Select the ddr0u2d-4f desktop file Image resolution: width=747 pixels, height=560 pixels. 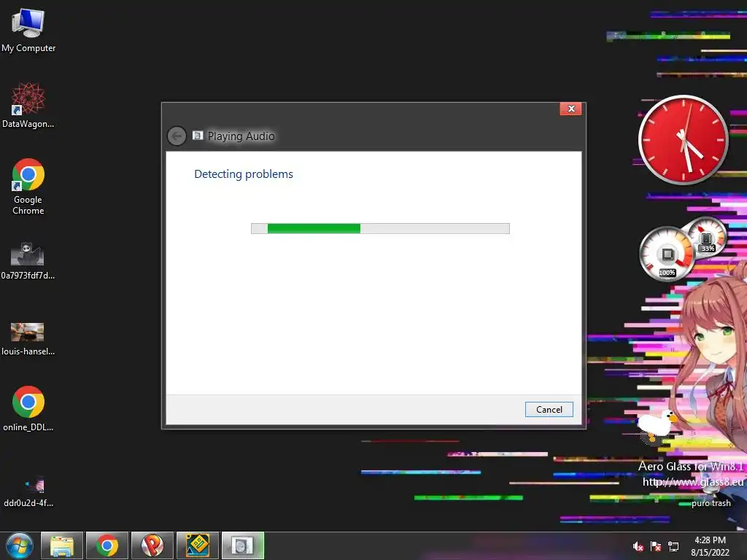(x=28, y=491)
